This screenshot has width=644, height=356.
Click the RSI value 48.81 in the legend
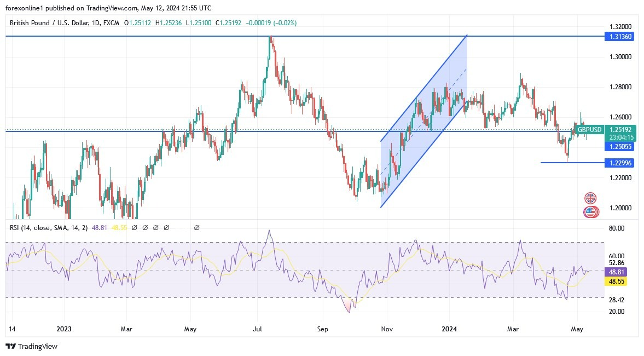[x=100, y=227]
